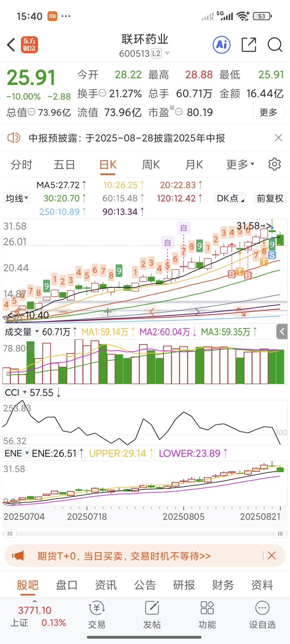The height and width of the screenshot is (644, 290).
Task: Expand the L2 stock code dropdown
Action: point(167,54)
